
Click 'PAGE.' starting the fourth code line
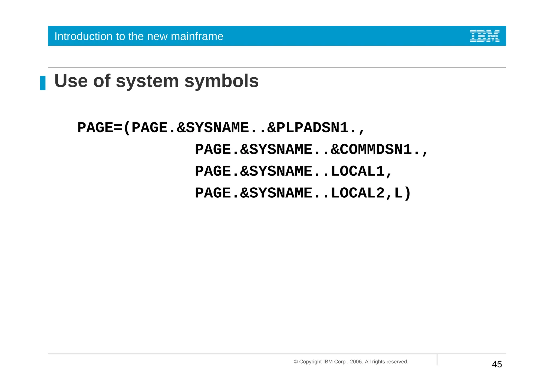pyautogui.click(x=217, y=193)
